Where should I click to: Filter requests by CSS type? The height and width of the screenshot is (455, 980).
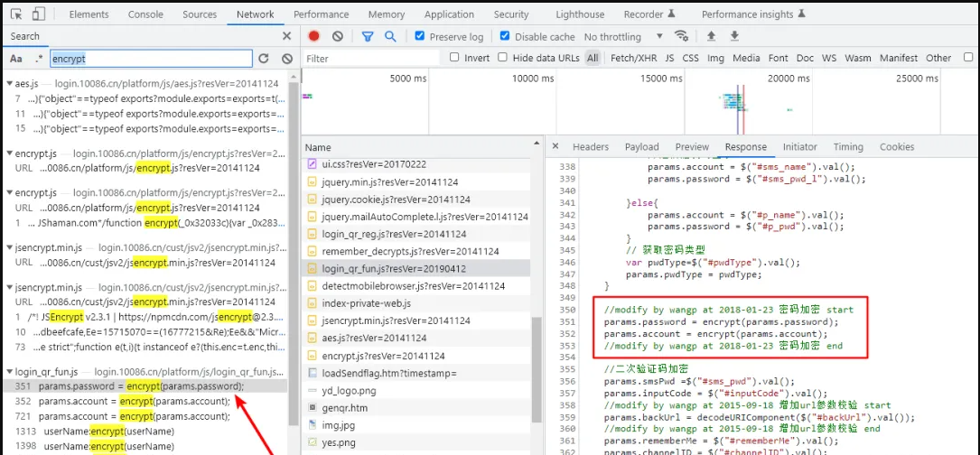point(691,58)
